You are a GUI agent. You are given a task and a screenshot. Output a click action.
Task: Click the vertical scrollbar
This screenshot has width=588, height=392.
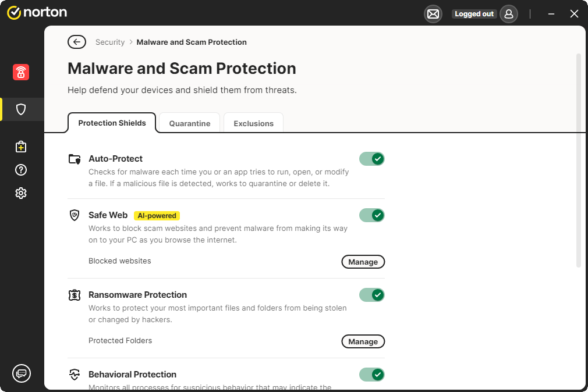click(x=579, y=161)
